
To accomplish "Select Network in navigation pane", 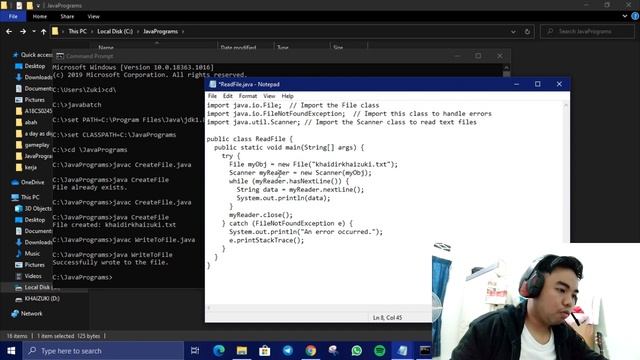I will tap(31, 313).
